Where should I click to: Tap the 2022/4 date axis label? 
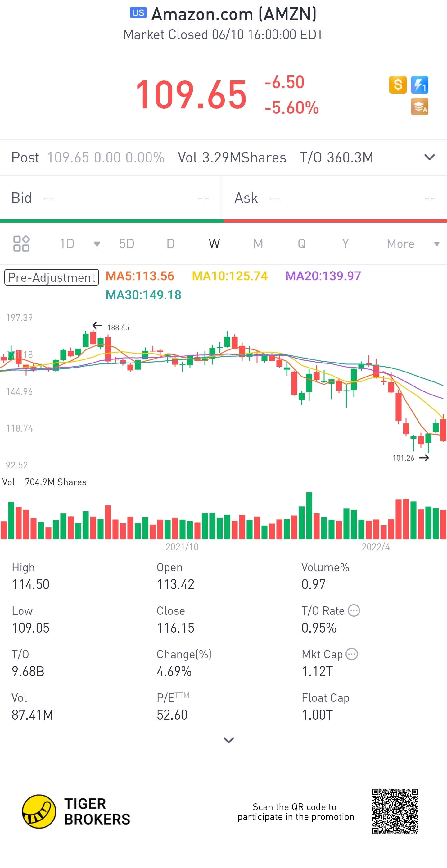(376, 546)
